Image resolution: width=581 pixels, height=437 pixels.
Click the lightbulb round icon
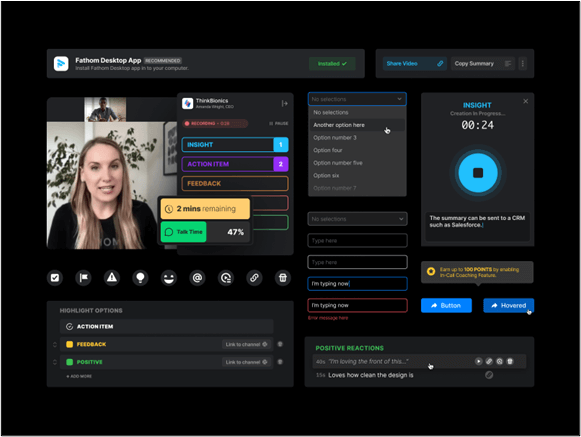tap(140, 278)
